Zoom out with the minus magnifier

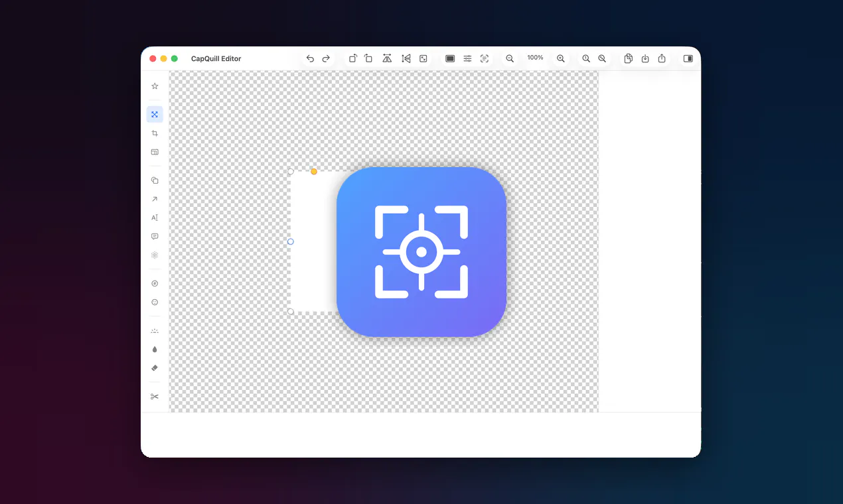[x=510, y=58]
